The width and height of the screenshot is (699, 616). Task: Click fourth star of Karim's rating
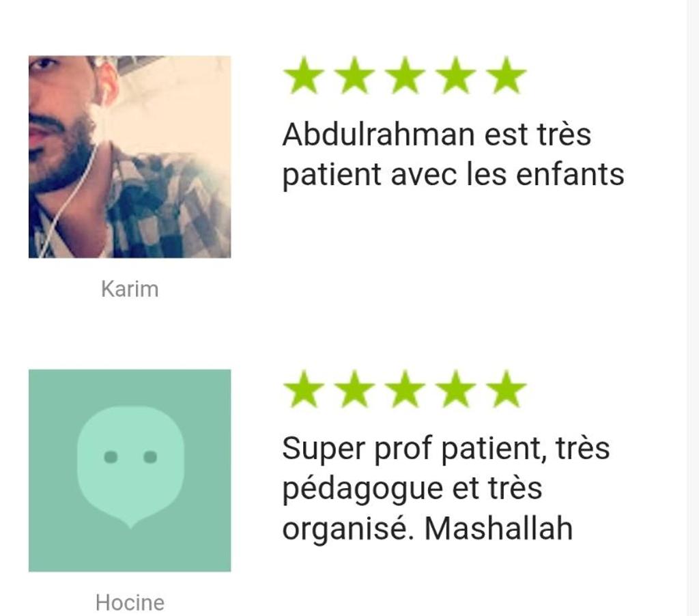[455, 75]
